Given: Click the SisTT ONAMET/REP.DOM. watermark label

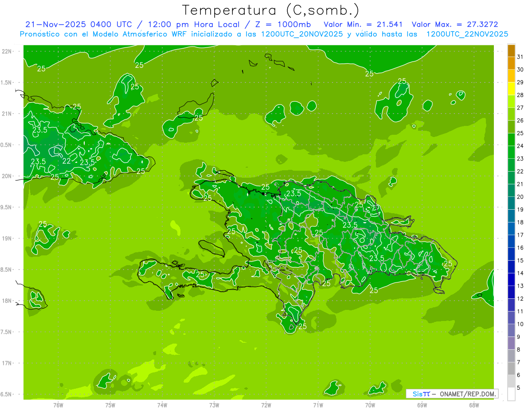Looking at the screenshot, I should click(x=452, y=394).
